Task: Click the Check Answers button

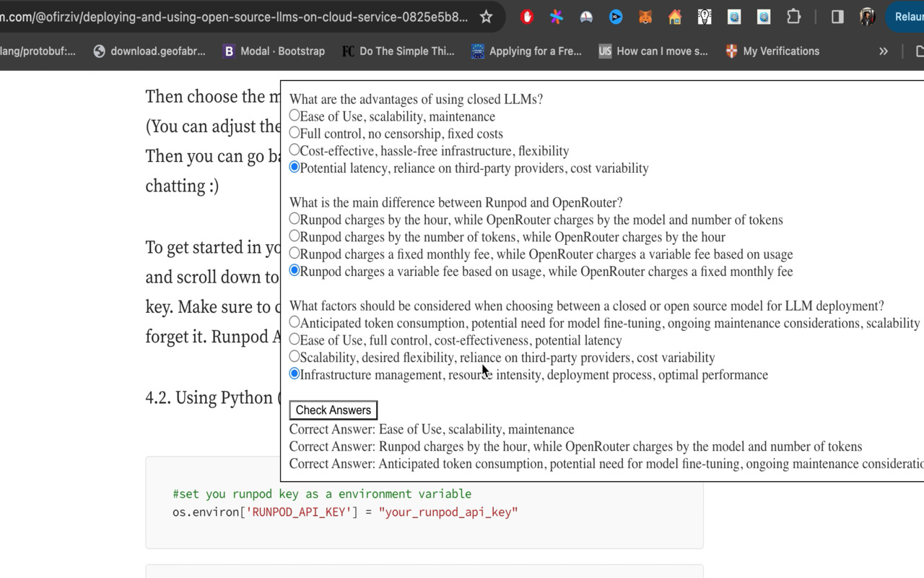Action: [x=334, y=410]
